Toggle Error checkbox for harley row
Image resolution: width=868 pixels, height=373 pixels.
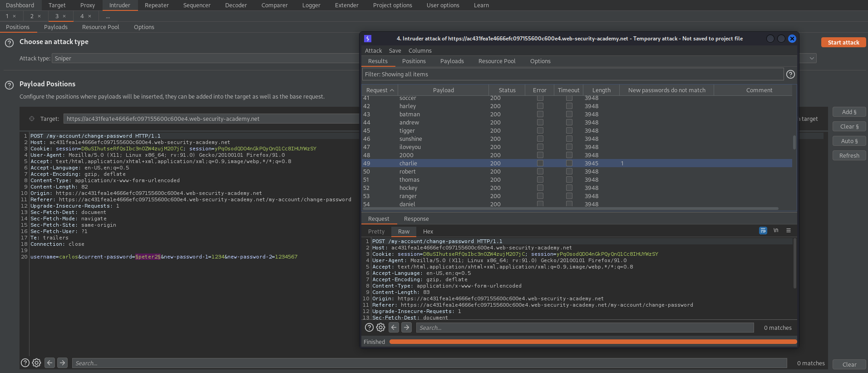click(x=540, y=106)
